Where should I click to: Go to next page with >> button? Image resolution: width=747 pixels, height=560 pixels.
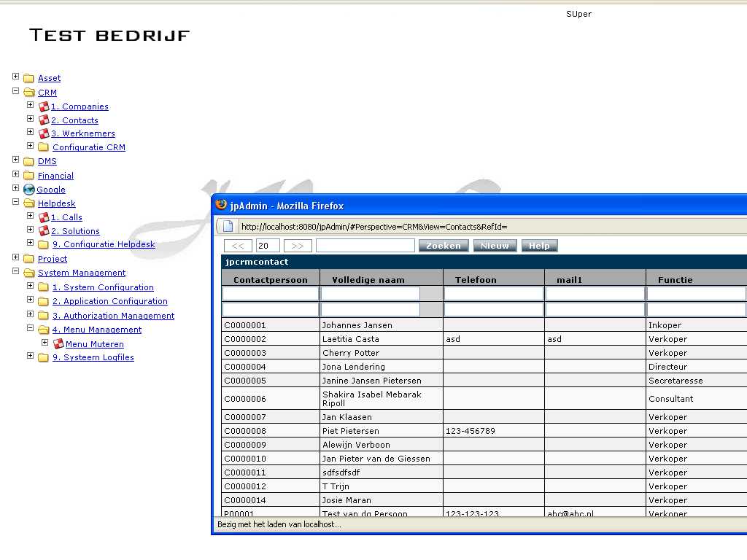[x=298, y=246]
